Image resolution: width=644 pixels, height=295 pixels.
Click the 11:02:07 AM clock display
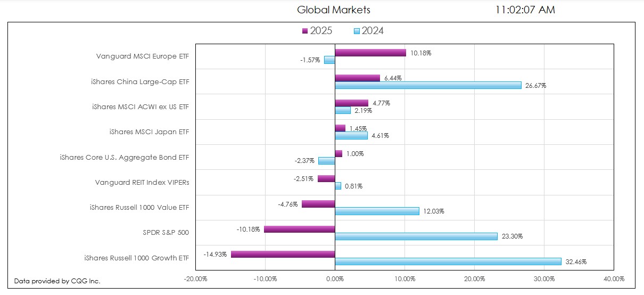(525, 10)
